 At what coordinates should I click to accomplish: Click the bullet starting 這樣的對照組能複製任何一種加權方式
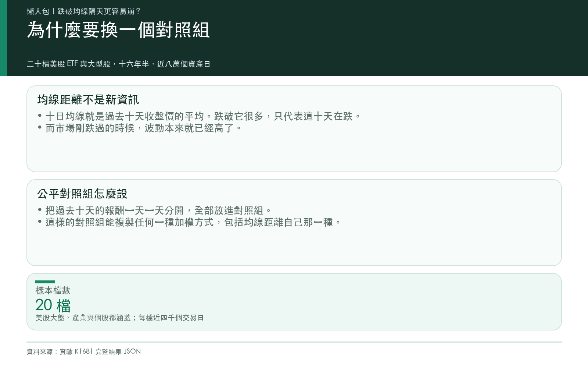(x=189, y=222)
